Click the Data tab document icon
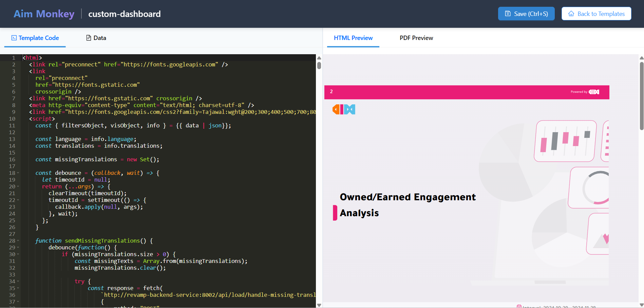The width and height of the screenshot is (644, 308). [89, 38]
